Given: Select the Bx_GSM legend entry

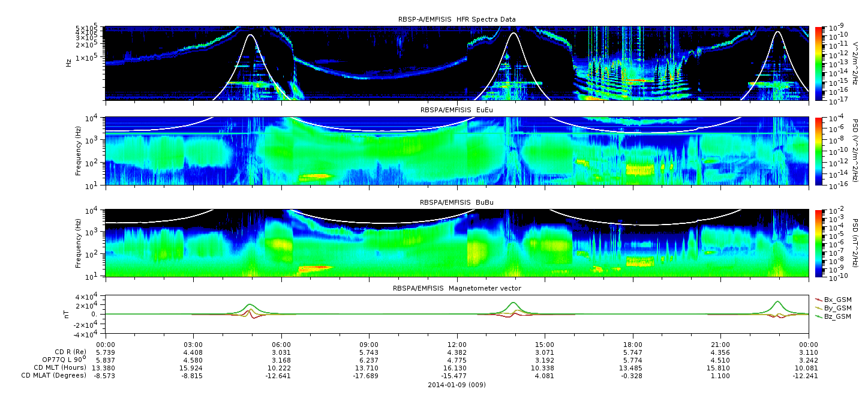Looking at the screenshot, I should 837,299.
